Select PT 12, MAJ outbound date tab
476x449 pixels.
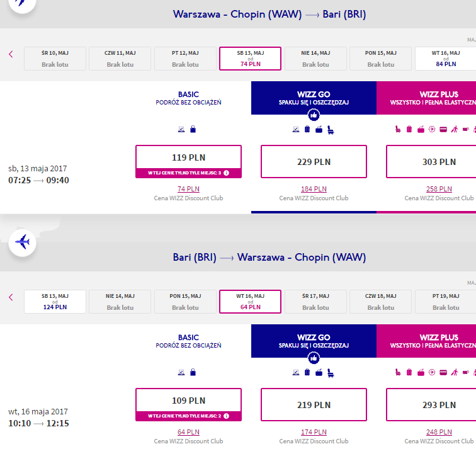point(185,59)
